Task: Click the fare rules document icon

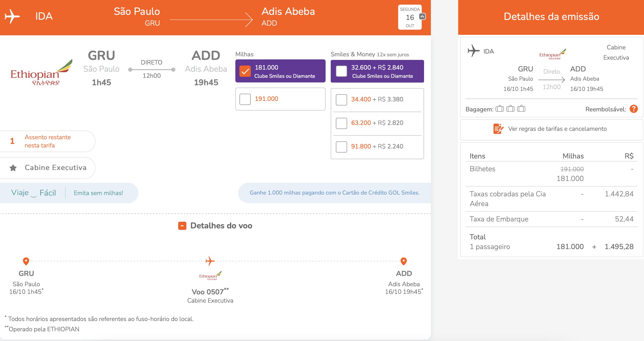Action: tap(498, 129)
